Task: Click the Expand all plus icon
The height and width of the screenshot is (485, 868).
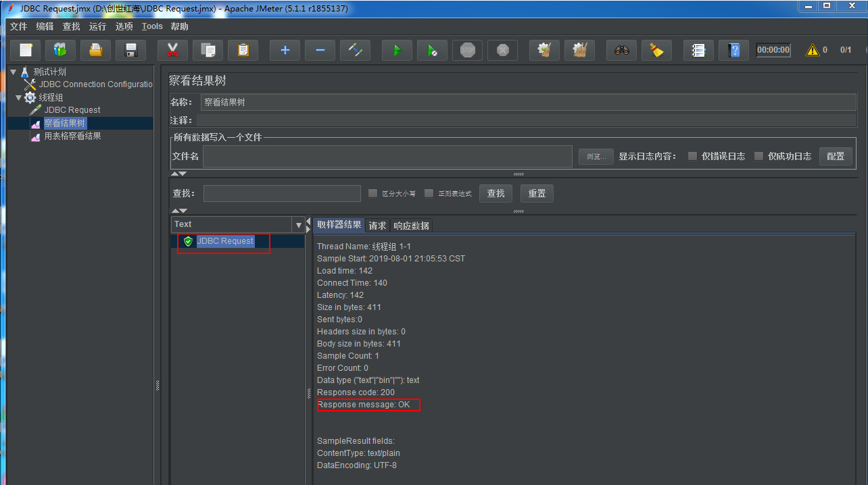Action: pyautogui.click(x=285, y=50)
